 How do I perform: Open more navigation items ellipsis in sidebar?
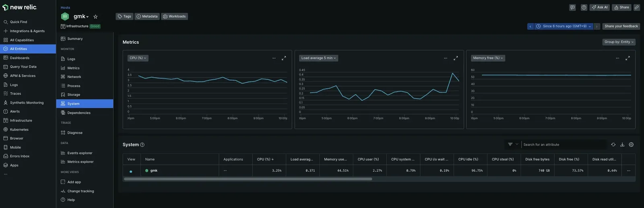pos(6,174)
